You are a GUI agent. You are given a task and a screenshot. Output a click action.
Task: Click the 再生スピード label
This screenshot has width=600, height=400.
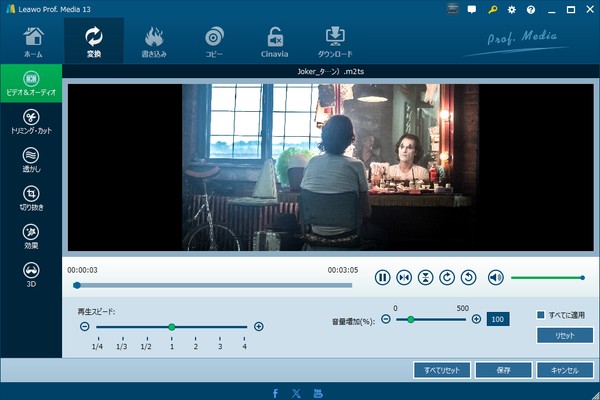pyautogui.click(x=96, y=312)
